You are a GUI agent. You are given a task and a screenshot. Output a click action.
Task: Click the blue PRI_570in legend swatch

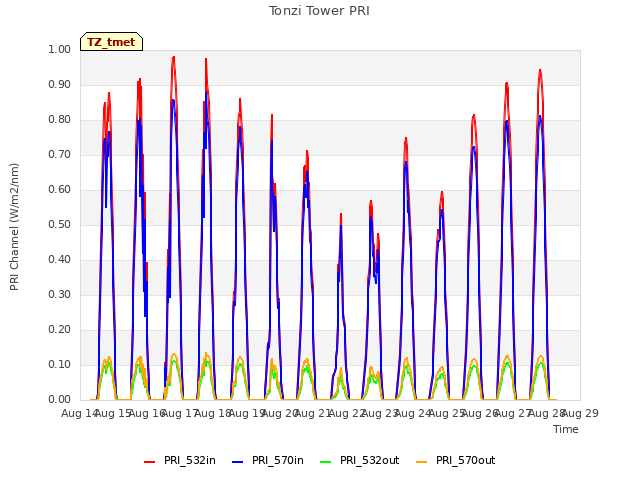click(x=238, y=462)
